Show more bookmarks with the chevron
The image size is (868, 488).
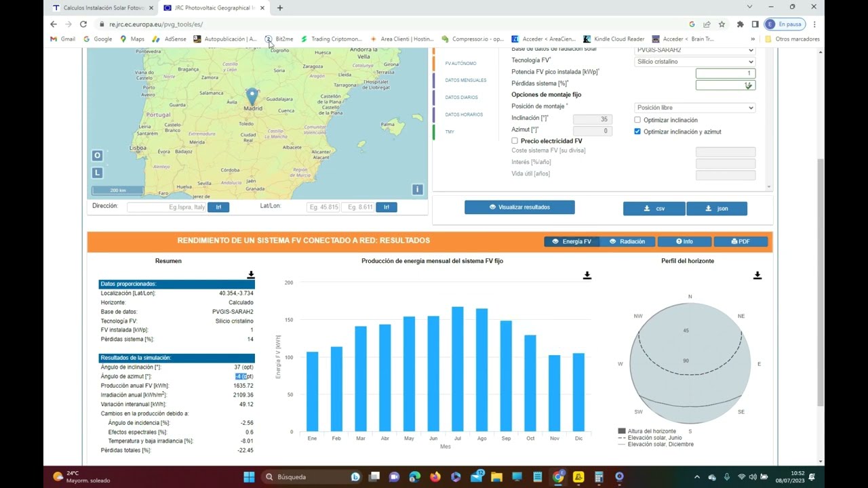(753, 39)
